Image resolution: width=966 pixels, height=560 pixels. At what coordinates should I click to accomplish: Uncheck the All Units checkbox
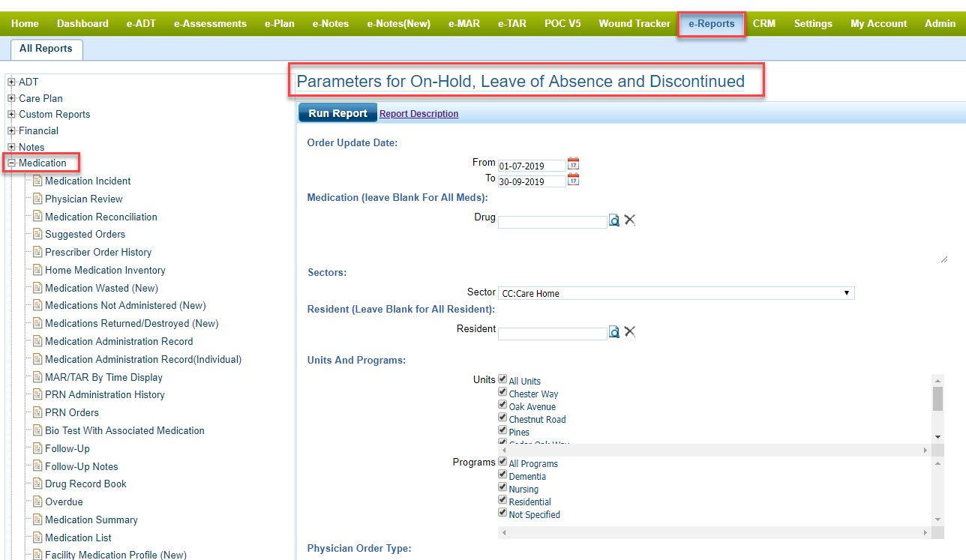(x=502, y=379)
